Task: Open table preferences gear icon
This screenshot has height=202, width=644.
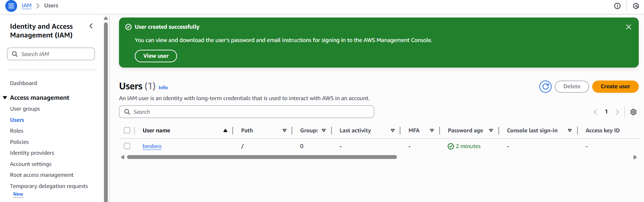Action: pyautogui.click(x=633, y=112)
